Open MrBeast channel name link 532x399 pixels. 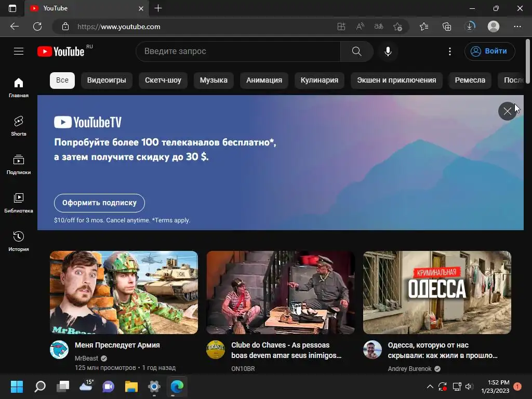click(x=86, y=358)
